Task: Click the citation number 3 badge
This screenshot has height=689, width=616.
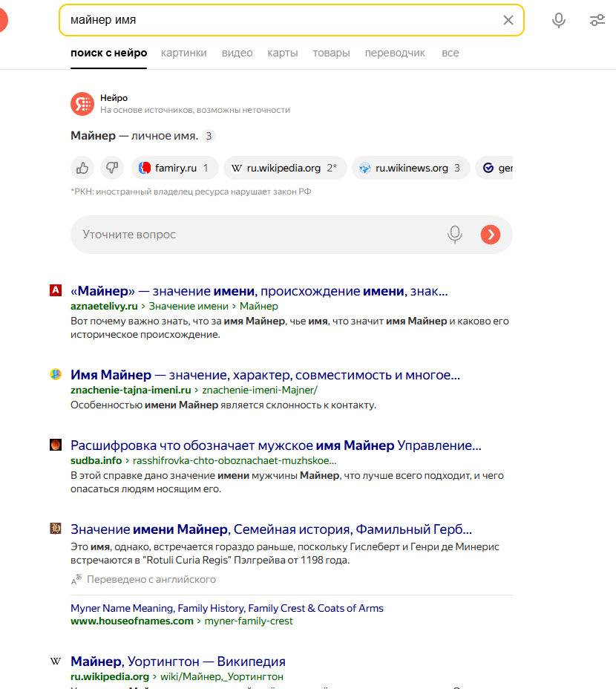Action: pyautogui.click(x=209, y=136)
